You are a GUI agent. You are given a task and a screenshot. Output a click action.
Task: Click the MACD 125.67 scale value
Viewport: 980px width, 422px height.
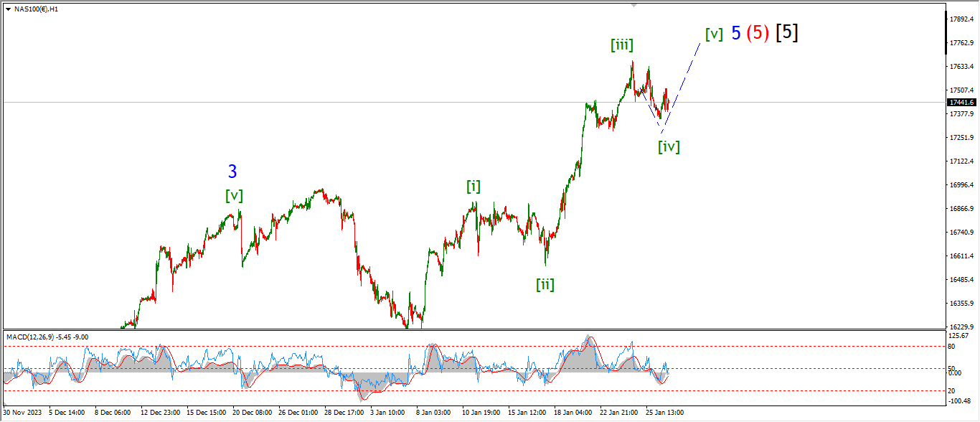pos(958,336)
